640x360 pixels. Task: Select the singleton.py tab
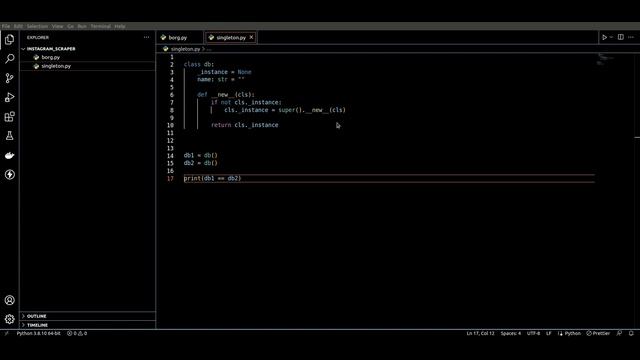click(x=231, y=38)
